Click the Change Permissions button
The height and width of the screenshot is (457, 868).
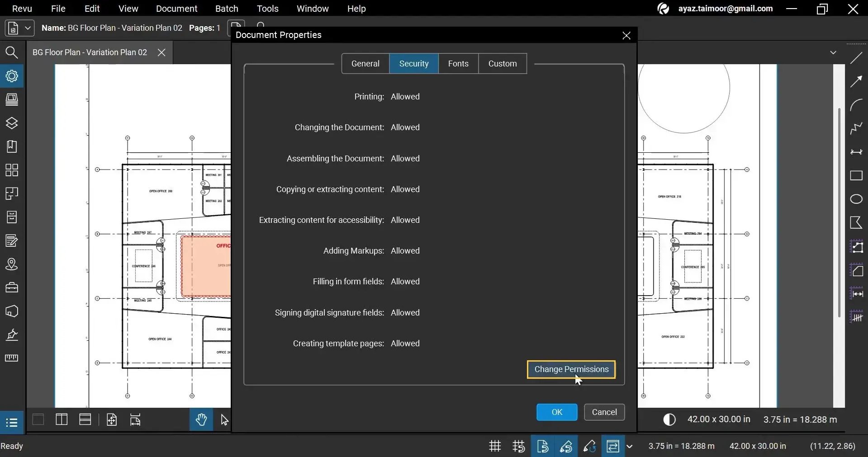(x=571, y=369)
